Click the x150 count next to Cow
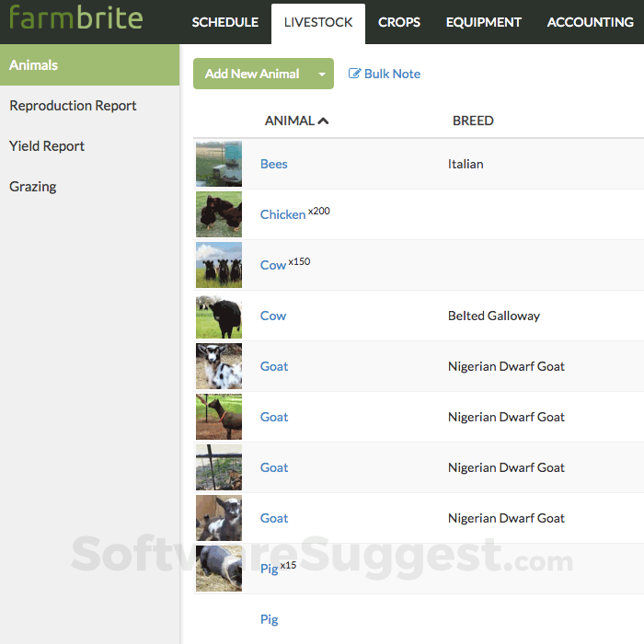The width and height of the screenshot is (644, 644). (299, 261)
